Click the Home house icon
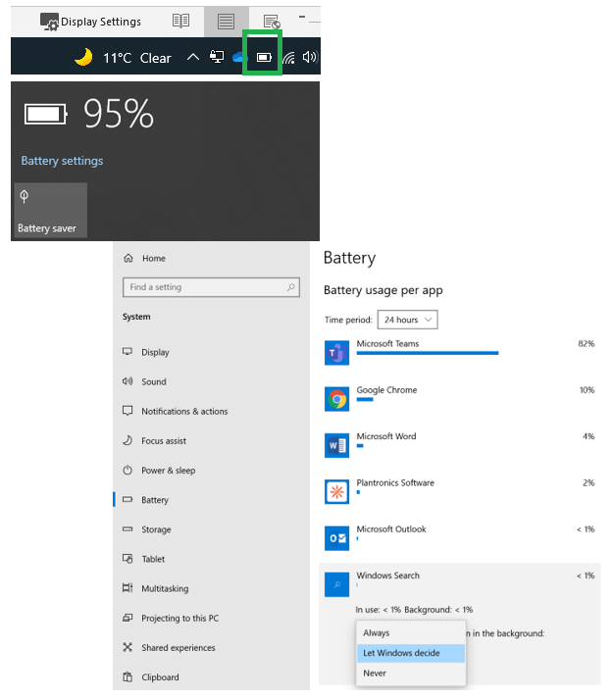This screenshot has height=700, width=612. click(x=128, y=258)
